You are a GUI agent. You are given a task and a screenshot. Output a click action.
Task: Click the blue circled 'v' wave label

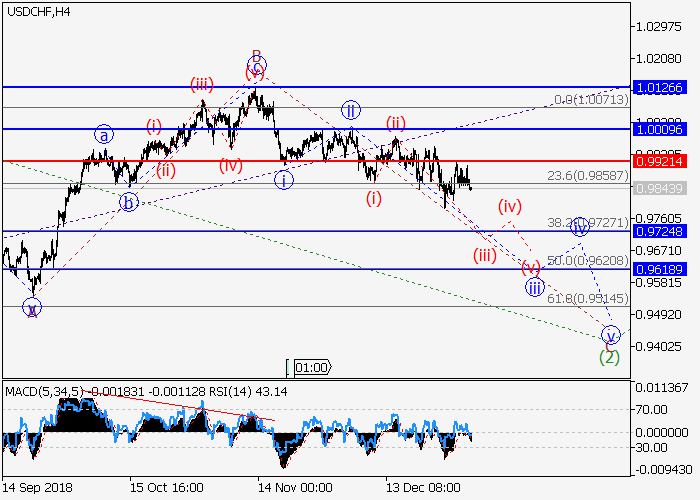coord(610,335)
